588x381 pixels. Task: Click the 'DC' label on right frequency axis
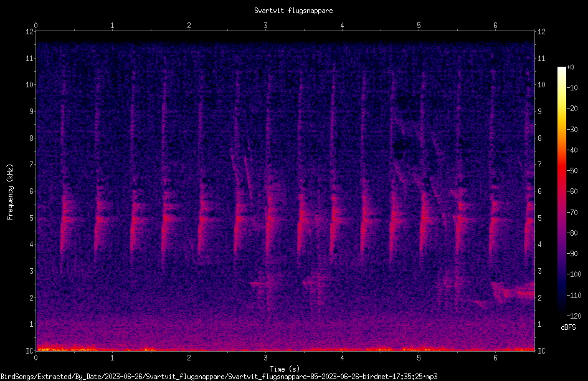pos(541,350)
